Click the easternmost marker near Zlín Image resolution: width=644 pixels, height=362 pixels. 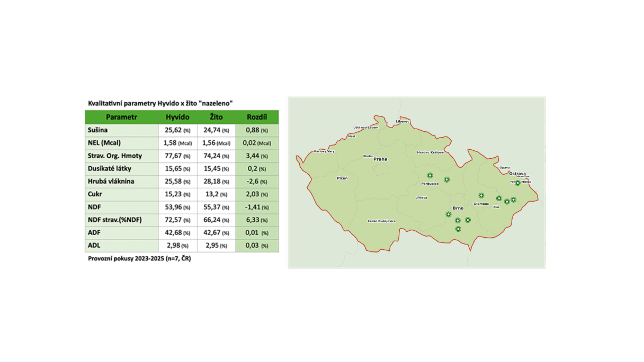point(513,200)
